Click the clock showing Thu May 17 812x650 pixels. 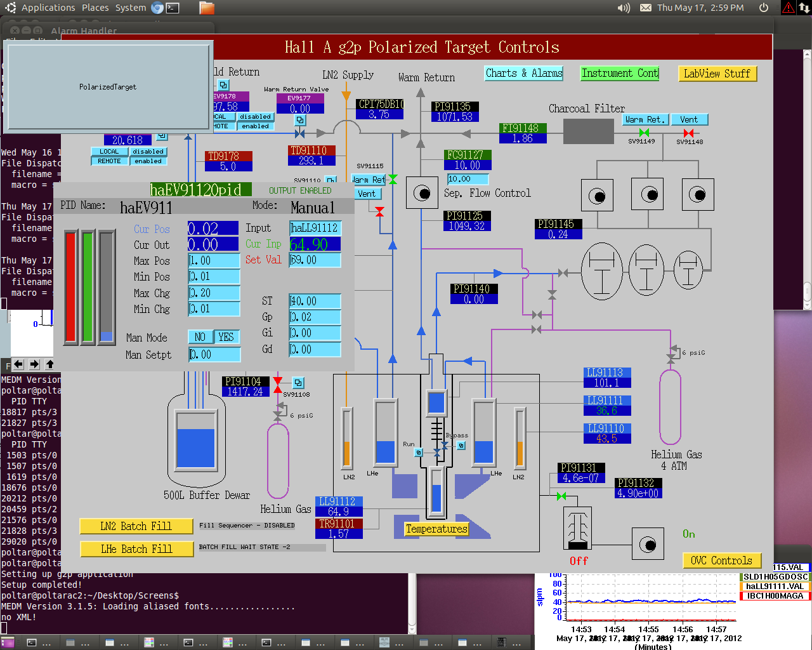click(700, 8)
